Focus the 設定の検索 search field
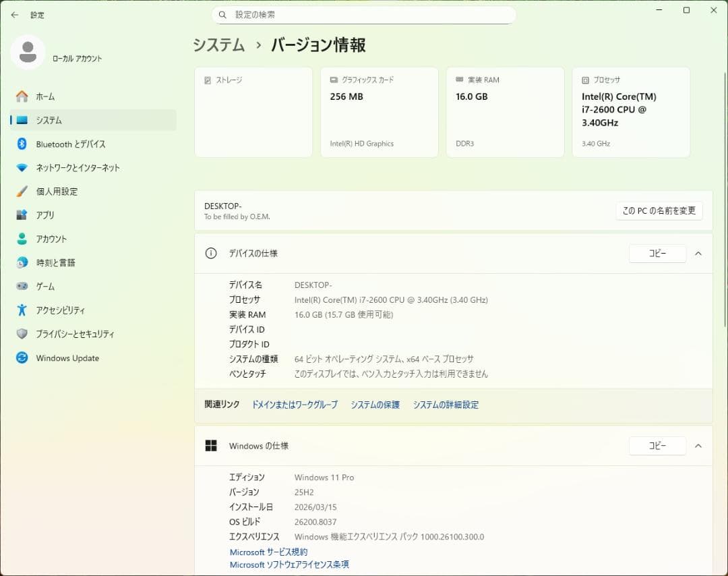The width and height of the screenshot is (728, 576). [x=363, y=15]
